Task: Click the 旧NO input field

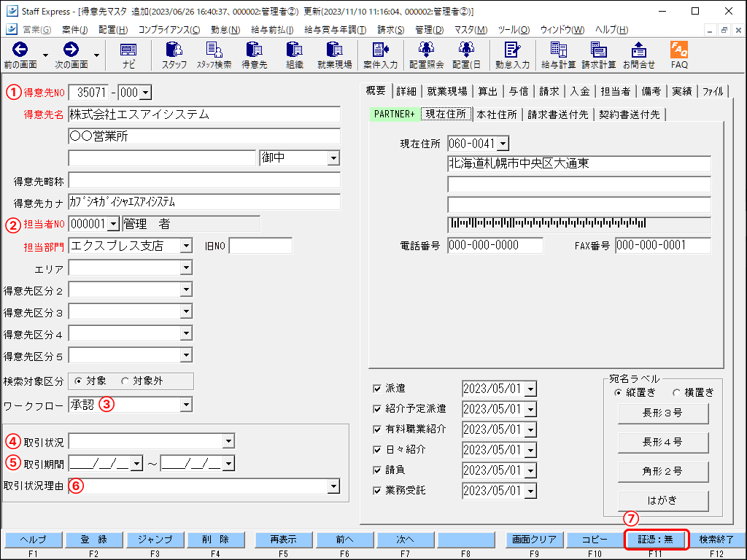Action: click(260, 246)
